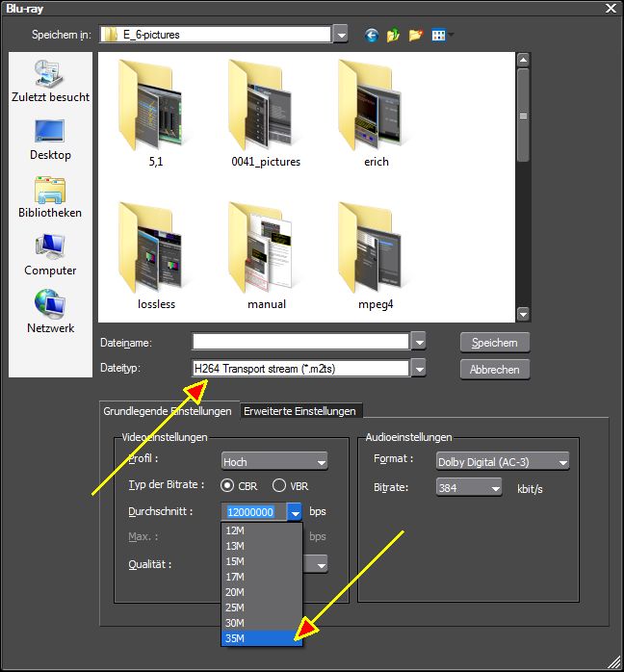Click the back navigation arrow icon

(x=372, y=36)
